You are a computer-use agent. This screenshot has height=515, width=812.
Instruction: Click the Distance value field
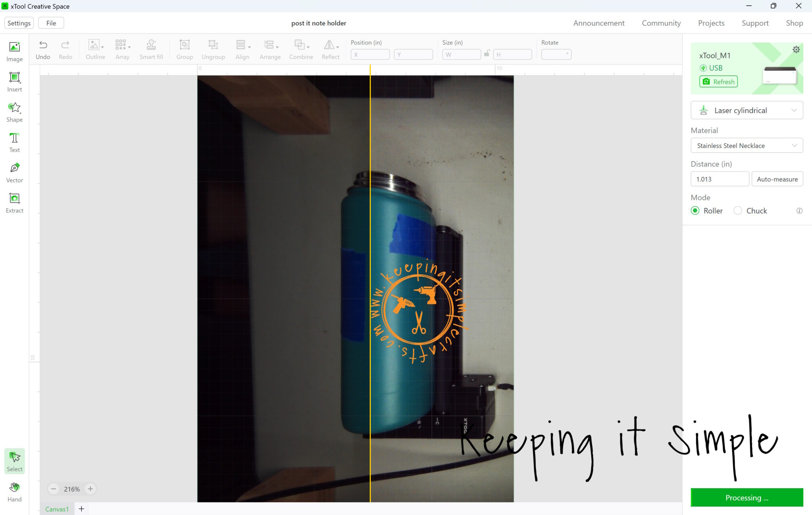[x=720, y=179]
